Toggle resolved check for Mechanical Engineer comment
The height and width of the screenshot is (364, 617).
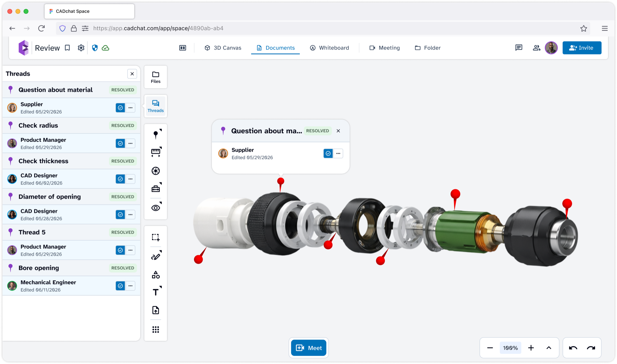[120, 286]
